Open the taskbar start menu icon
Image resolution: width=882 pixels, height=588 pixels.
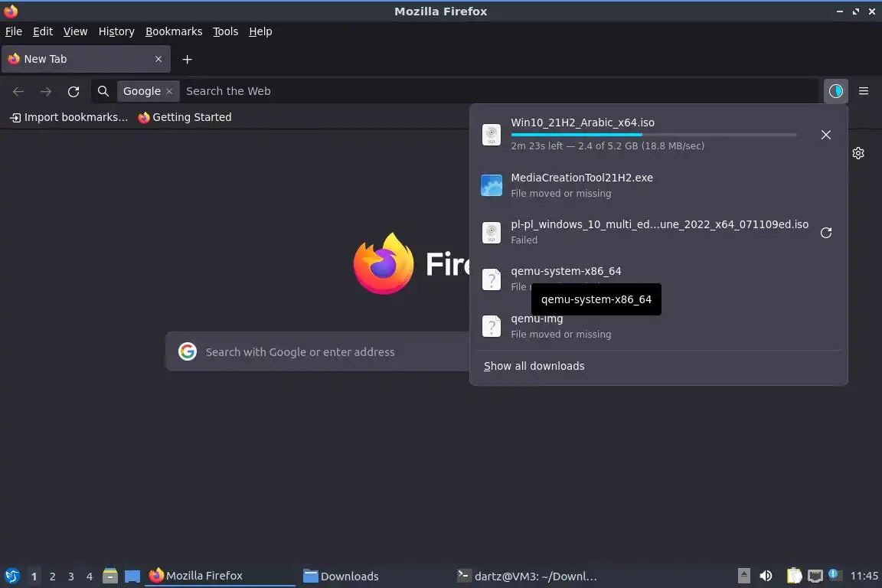tap(11, 577)
